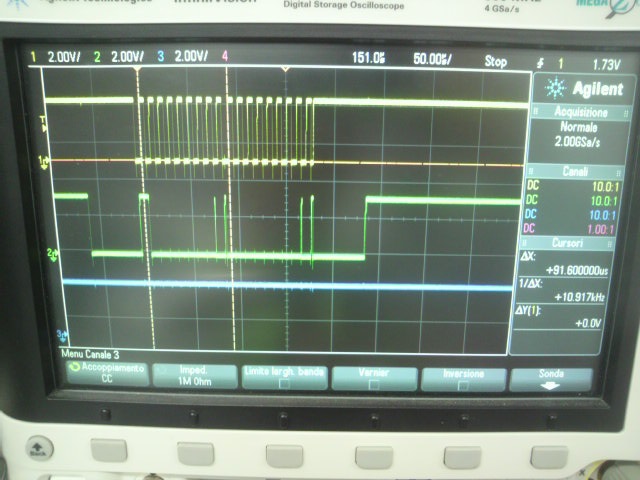Click the channel 2 ground marker
640x480 pixels.
tap(52, 254)
